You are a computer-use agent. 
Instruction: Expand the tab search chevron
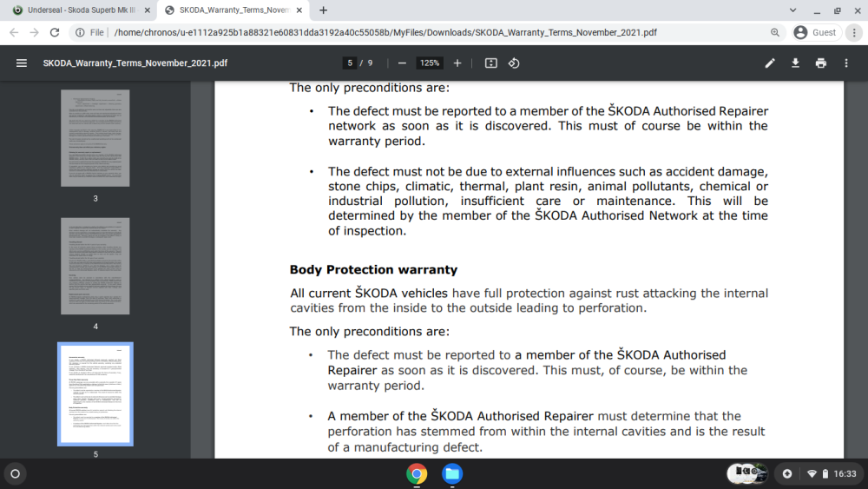(x=792, y=10)
